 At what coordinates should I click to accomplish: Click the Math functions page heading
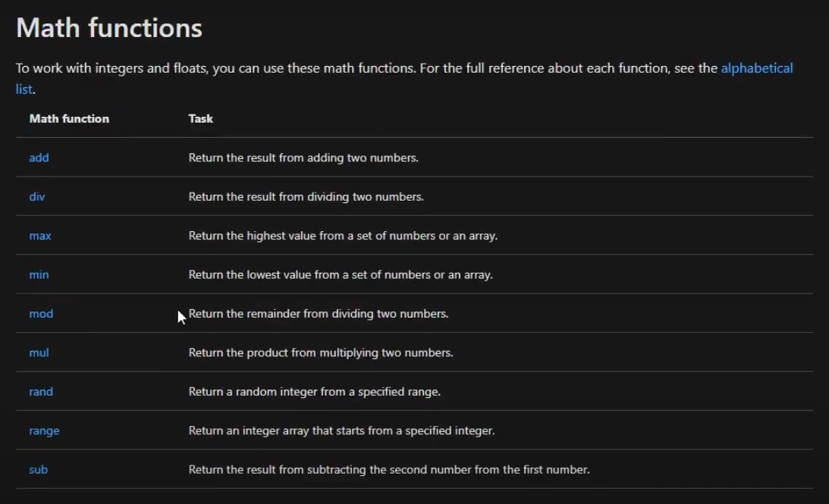(109, 27)
